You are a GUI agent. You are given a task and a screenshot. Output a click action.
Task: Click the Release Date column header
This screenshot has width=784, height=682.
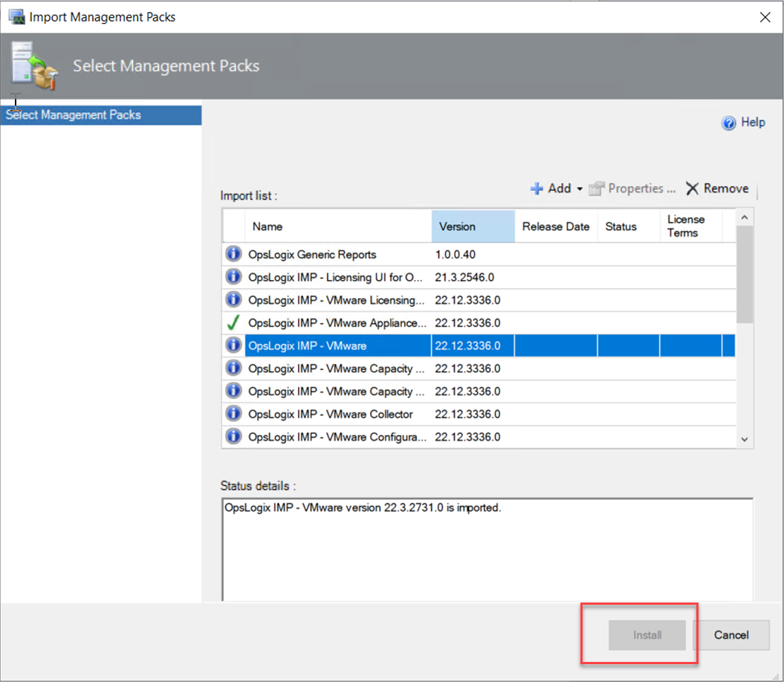(555, 227)
